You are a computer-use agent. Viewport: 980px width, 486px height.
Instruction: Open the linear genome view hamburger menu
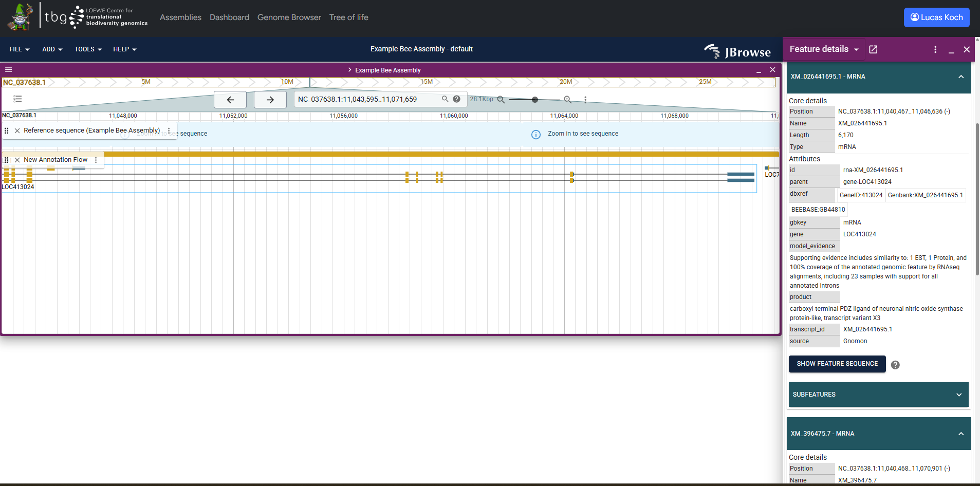(x=8, y=69)
